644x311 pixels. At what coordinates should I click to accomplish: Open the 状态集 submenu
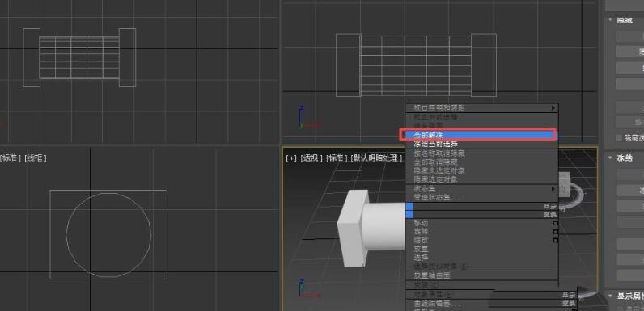[x=481, y=189]
